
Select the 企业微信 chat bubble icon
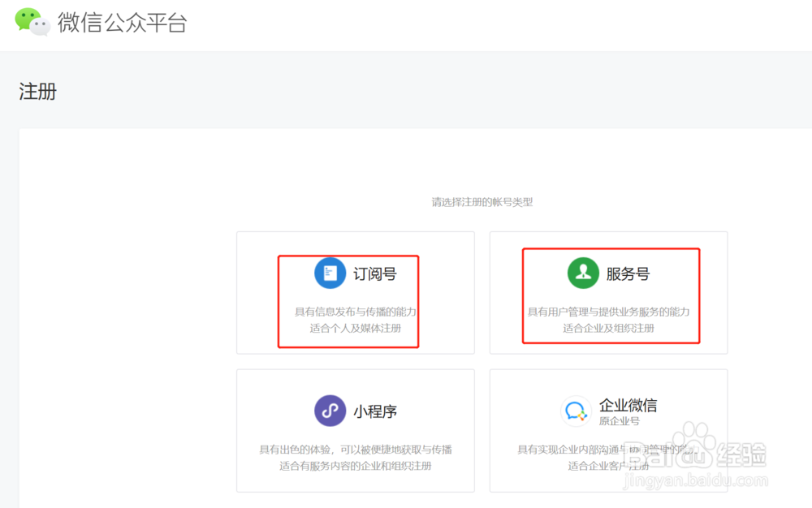point(576,411)
